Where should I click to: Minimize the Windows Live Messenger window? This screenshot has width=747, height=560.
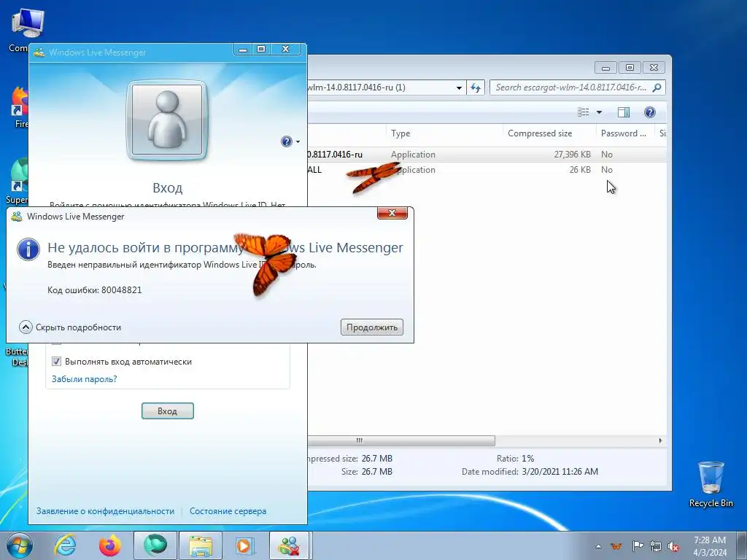(243, 49)
